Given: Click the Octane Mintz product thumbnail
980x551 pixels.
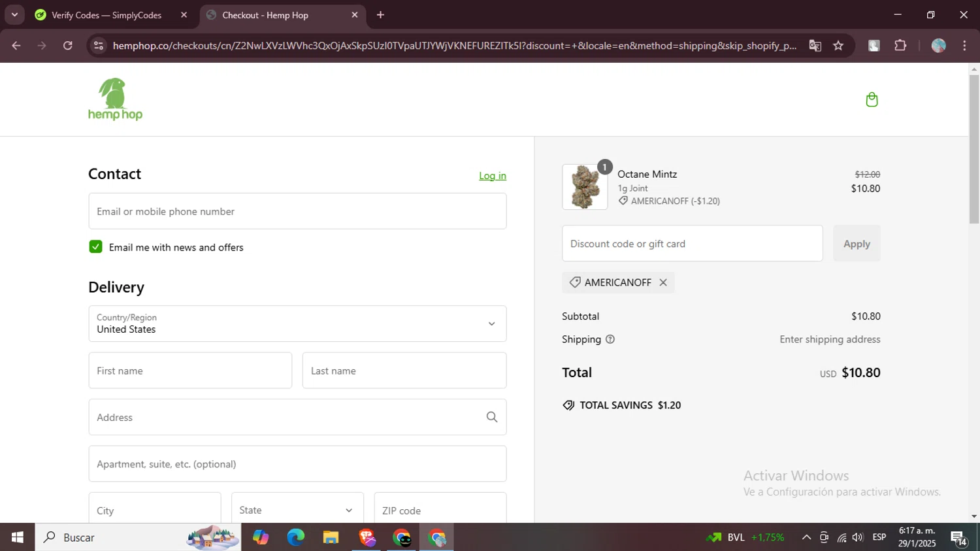Looking at the screenshot, I should click(x=585, y=187).
